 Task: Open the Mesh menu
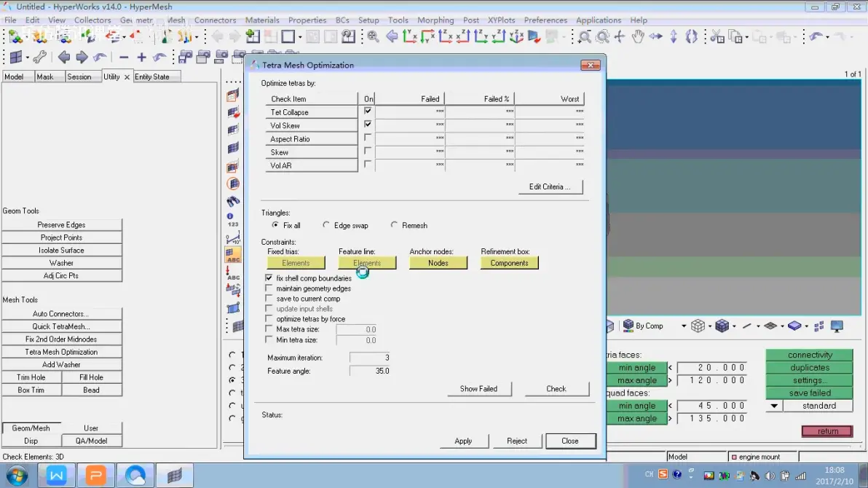176,20
